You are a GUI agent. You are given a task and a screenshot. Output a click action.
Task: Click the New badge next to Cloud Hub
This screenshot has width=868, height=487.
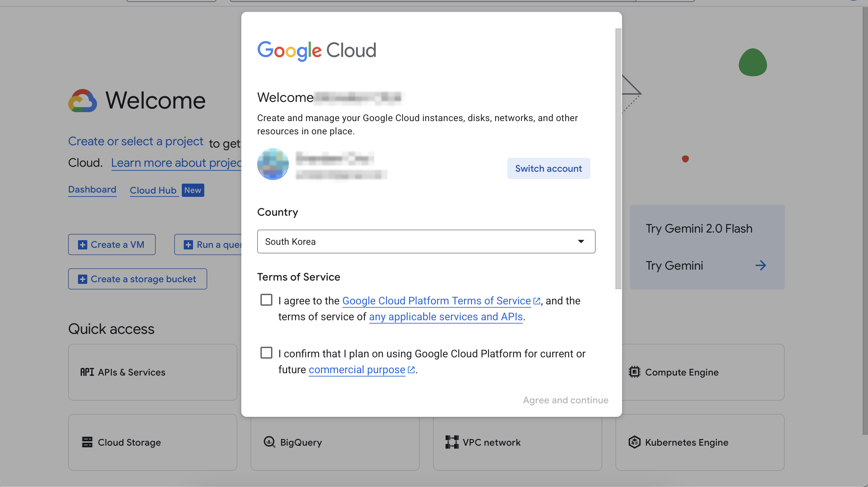(x=193, y=190)
